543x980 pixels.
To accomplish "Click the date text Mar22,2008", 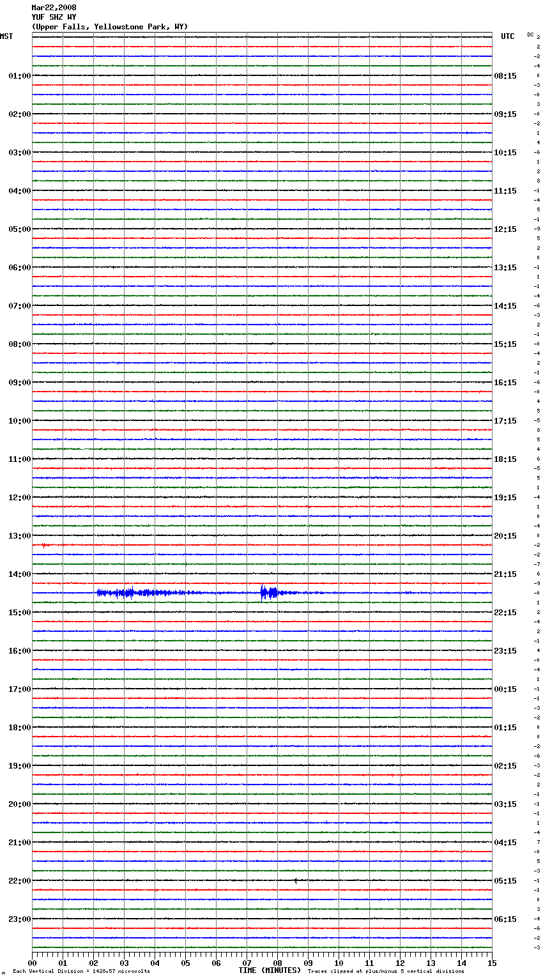I will click(54, 8).
